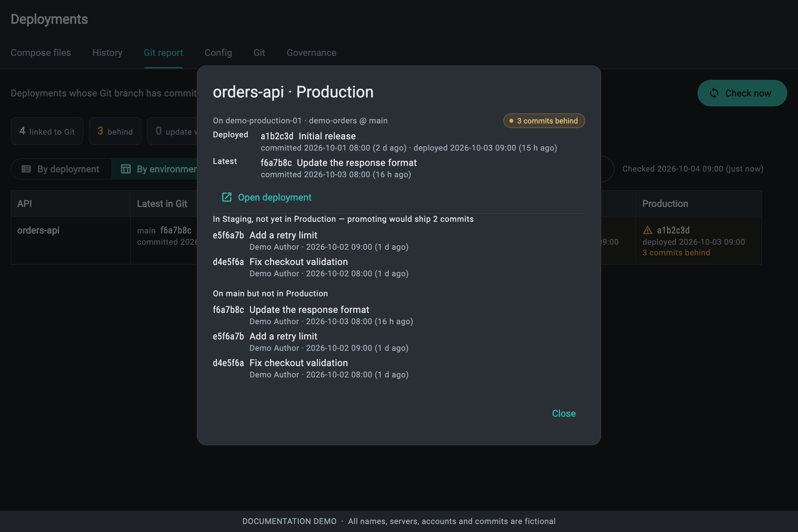The height and width of the screenshot is (532, 798).
Task: Click the table icon in By environment
Action: pos(126,169)
